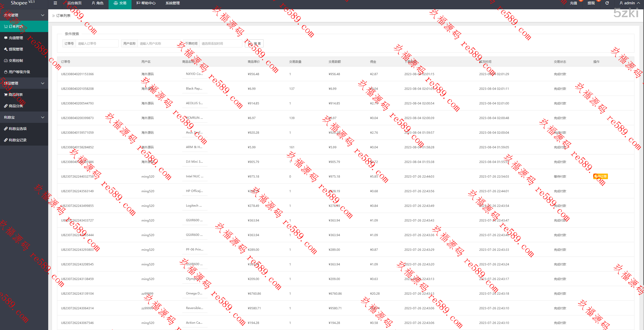Click the 搜索 search button

[x=254, y=43]
